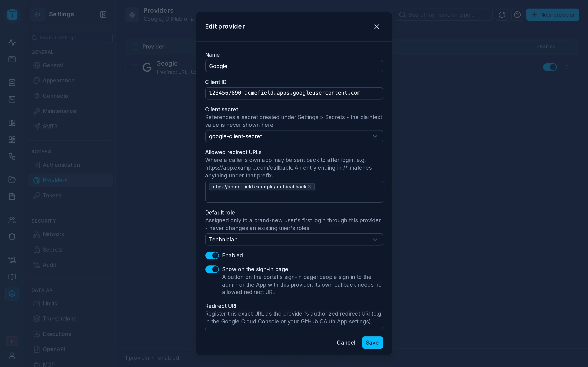588x367 pixels.
Task: Expand the Client secret dropdown
Action: click(294, 136)
